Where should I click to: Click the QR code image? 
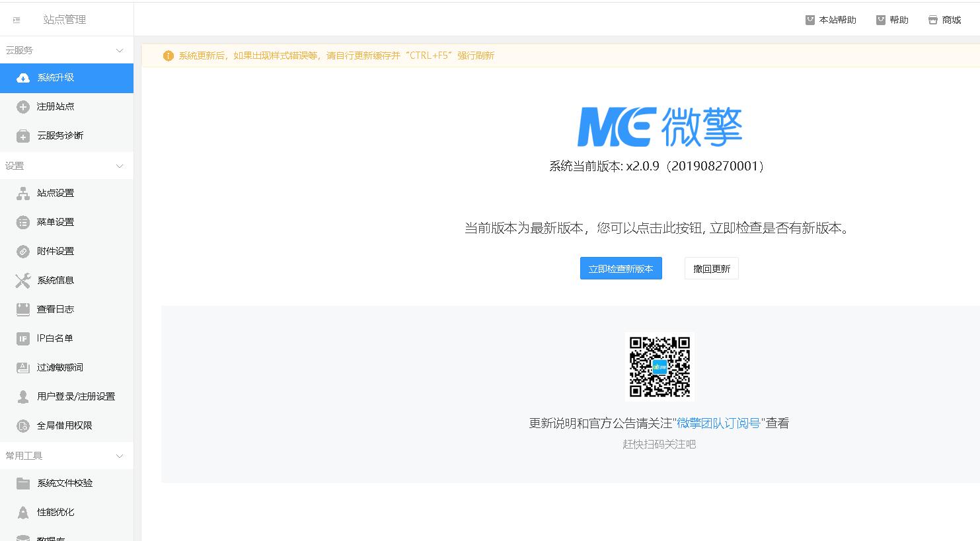click(660, 367)
